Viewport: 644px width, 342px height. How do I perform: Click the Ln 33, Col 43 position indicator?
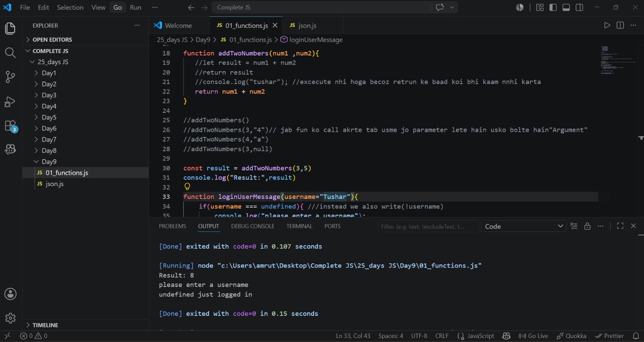(x=353, y=336)
